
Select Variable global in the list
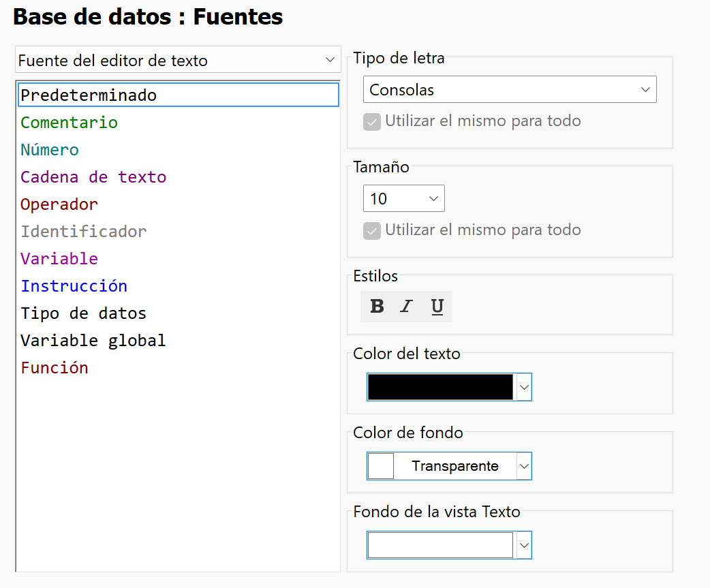coord(93,340)
